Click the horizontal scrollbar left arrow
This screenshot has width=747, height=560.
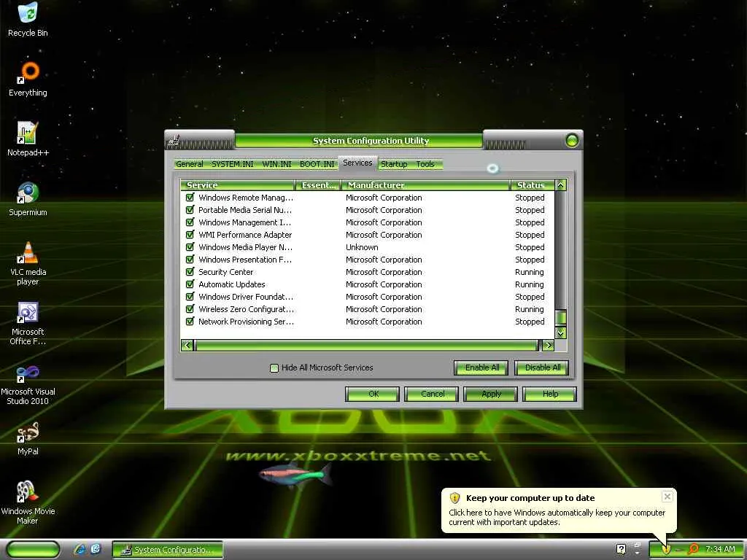(x=187, y=345)
